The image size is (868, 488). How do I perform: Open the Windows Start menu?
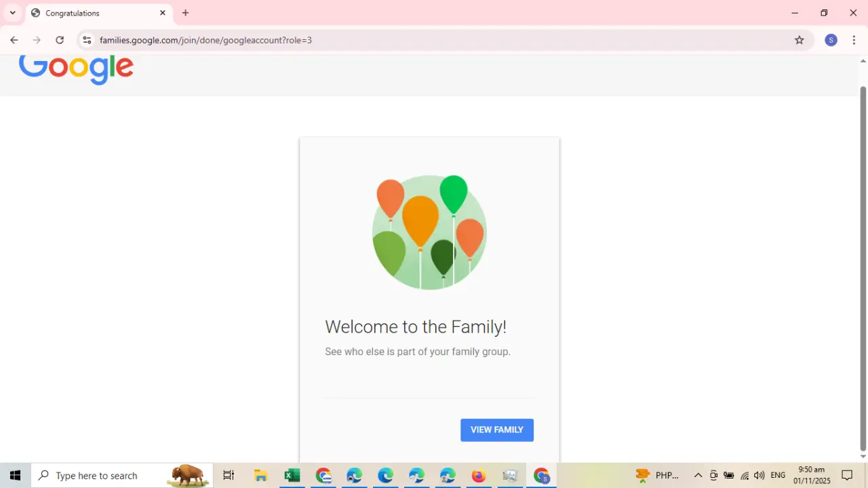[16, 475]
